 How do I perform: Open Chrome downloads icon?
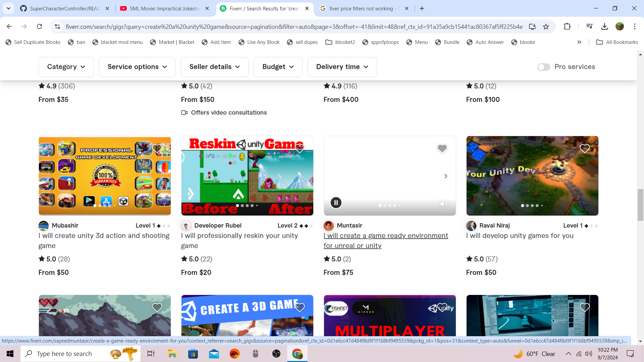click(x=604, y=26)
